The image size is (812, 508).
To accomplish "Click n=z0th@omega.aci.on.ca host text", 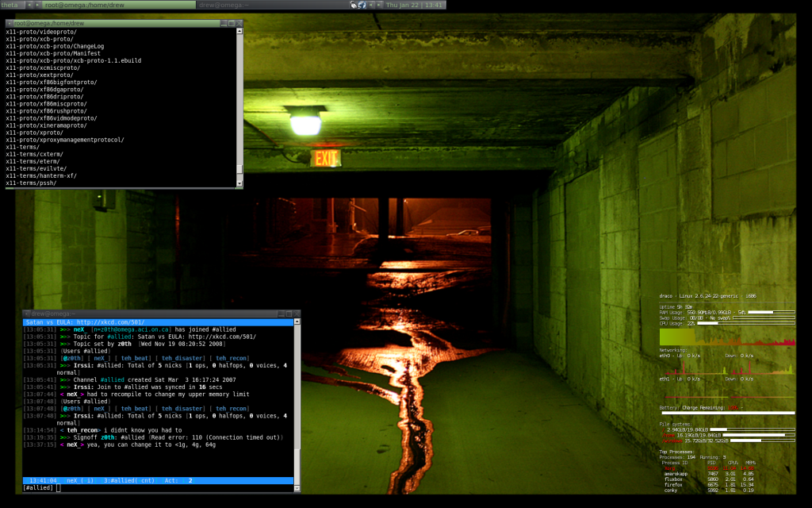I will point(131,329).
